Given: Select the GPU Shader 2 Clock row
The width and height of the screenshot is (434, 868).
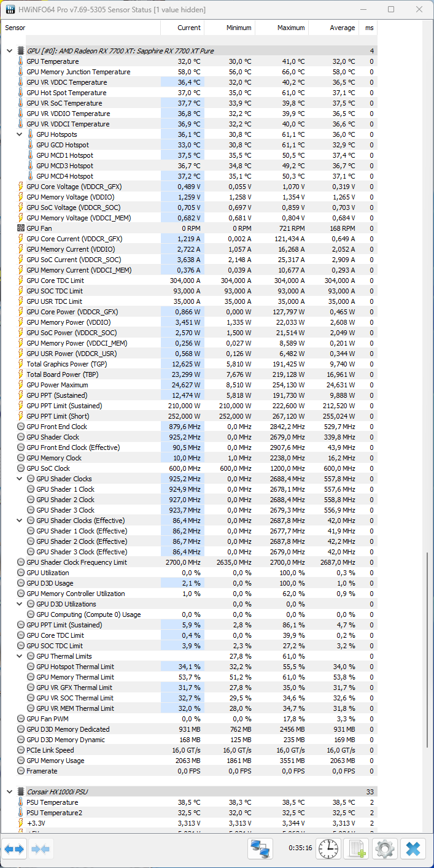Looking at the screenshot, I should pyautogui.click(x=190, y=500).
